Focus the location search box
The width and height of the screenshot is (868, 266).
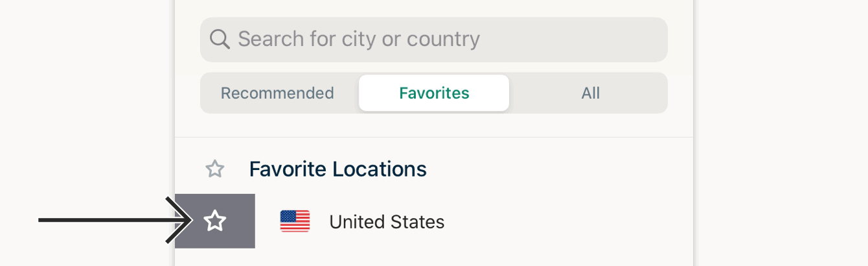434,40
